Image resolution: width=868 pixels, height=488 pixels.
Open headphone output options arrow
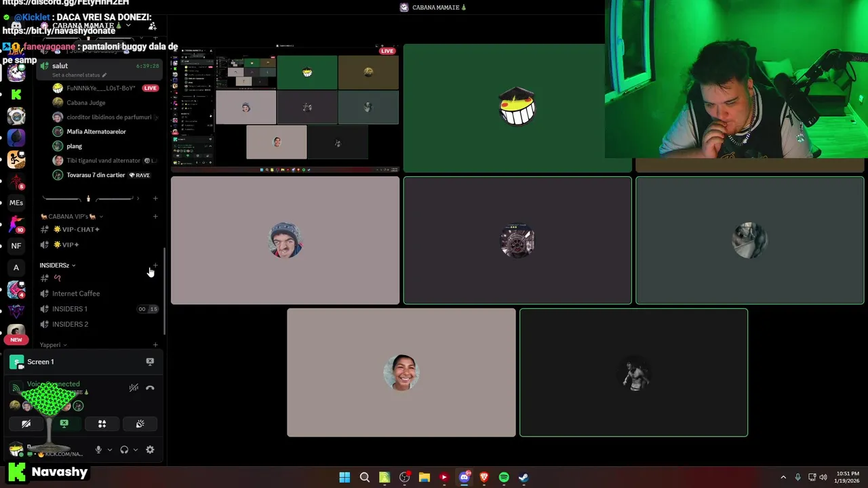(x=135, y=449)
